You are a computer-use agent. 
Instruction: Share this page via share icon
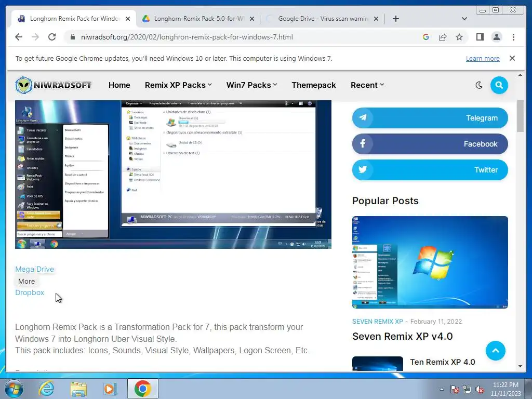click(443, 37)
